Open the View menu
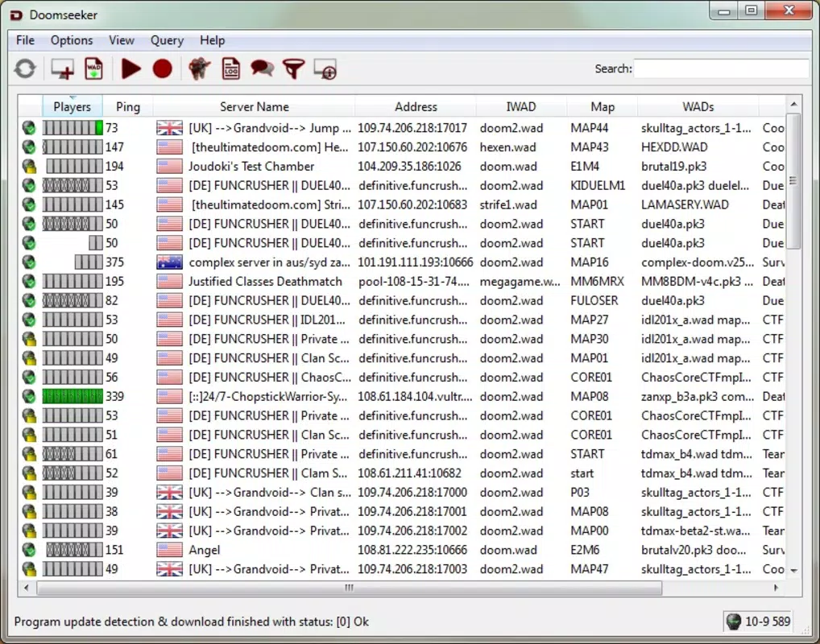The image size is (820, 644). tap(122, 40)
